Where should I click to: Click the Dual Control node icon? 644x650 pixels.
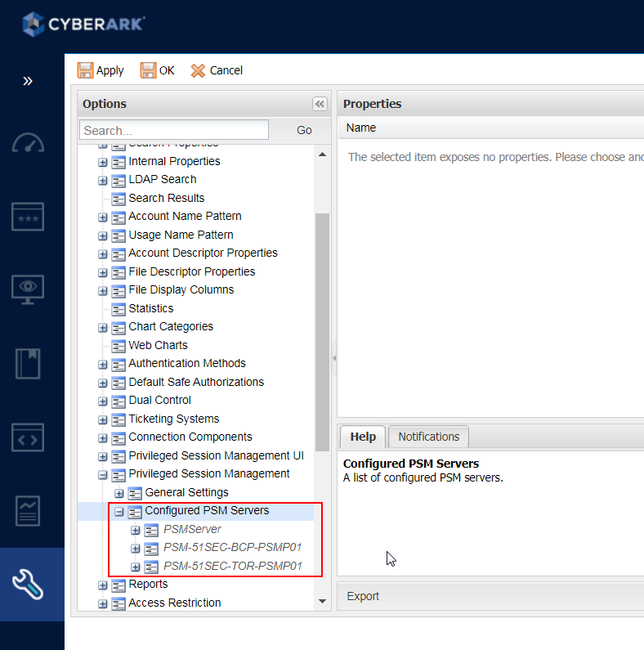(119, 401)
